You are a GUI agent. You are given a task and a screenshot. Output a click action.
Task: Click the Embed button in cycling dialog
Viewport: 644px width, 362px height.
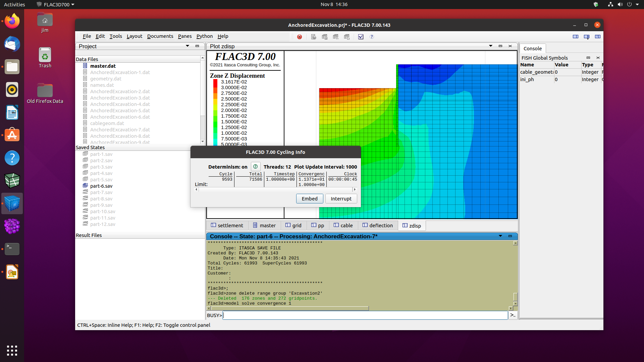coord(310,198)
